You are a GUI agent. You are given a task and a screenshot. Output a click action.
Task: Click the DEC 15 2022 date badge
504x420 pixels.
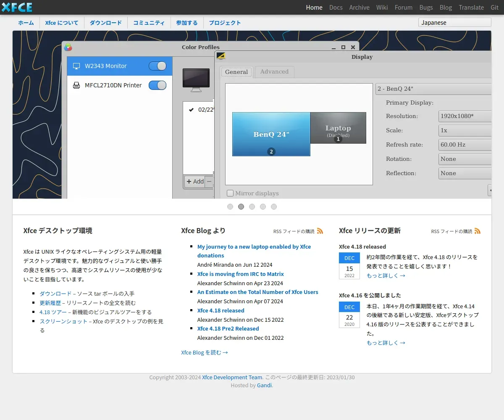tap(349, 266)
